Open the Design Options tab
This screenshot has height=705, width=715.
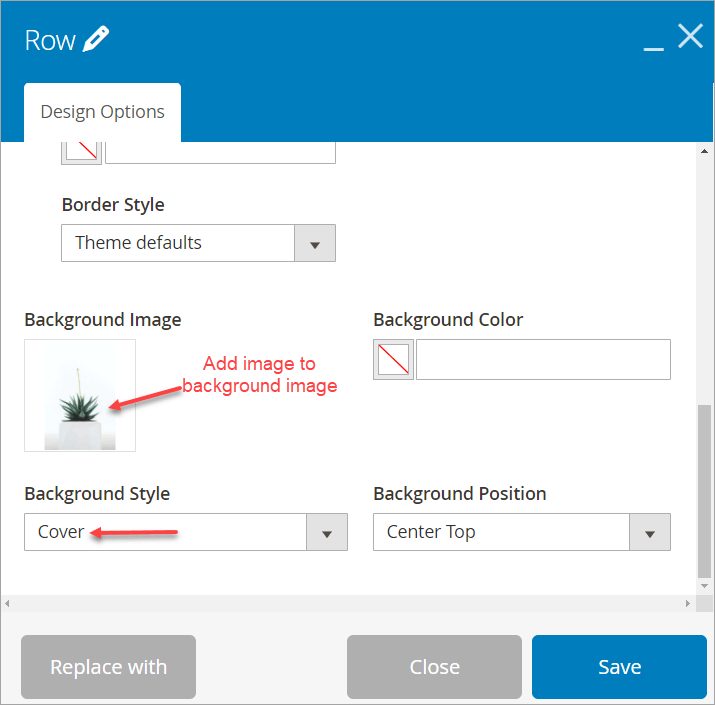102,112
